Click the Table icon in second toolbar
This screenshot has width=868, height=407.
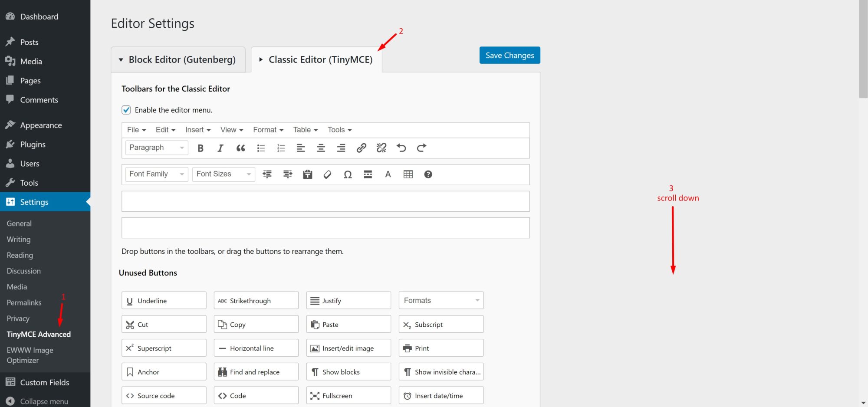tap(408, 174)
